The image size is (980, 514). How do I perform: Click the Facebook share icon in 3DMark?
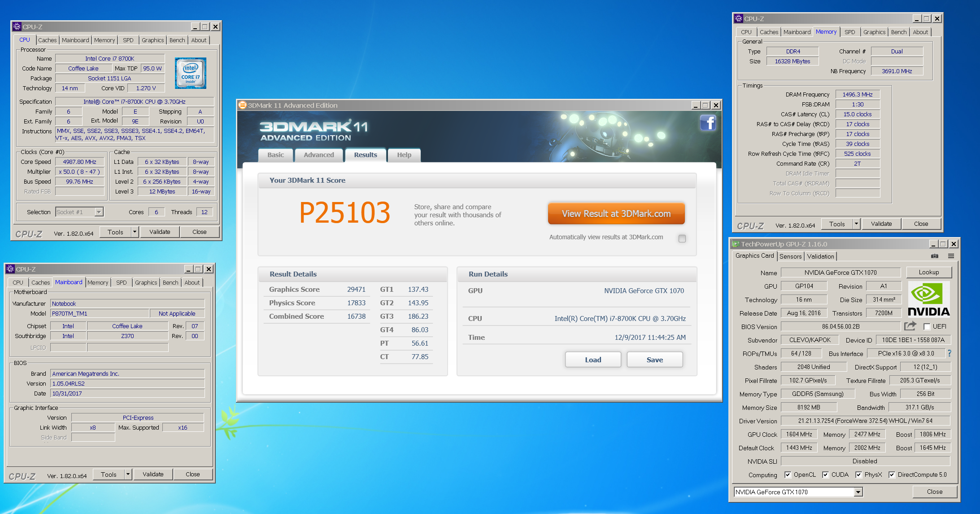point(708,123)
